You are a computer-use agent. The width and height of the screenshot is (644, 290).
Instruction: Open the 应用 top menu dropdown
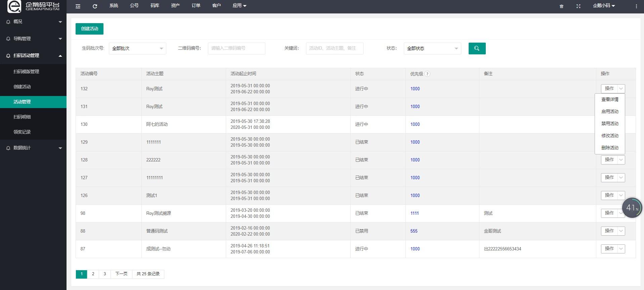[x=239, y=6]
